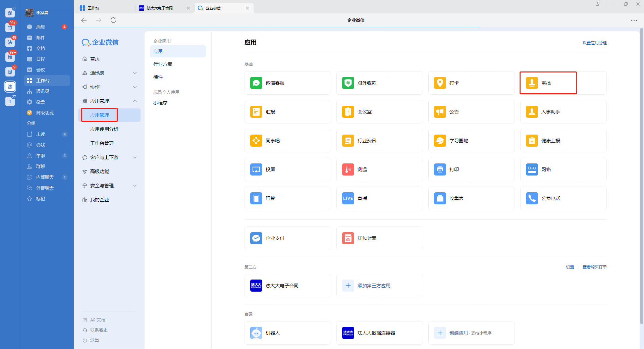Open the 机器人 self-built app icon
This screenshot has width=644, height=349.
point(256,333)
